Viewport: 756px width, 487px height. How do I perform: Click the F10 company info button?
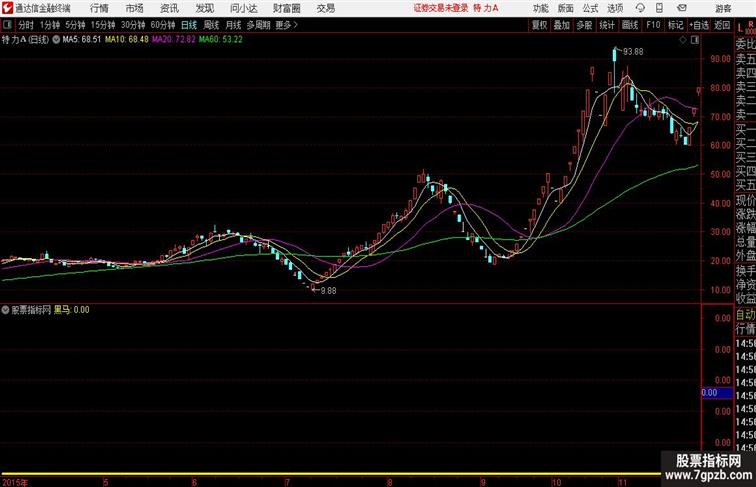[x=653, y=25]
